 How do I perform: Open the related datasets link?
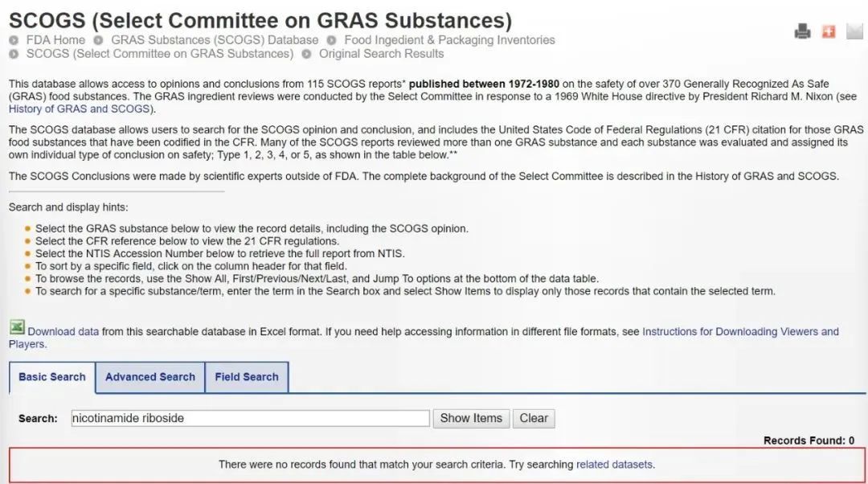coord(615,465)
